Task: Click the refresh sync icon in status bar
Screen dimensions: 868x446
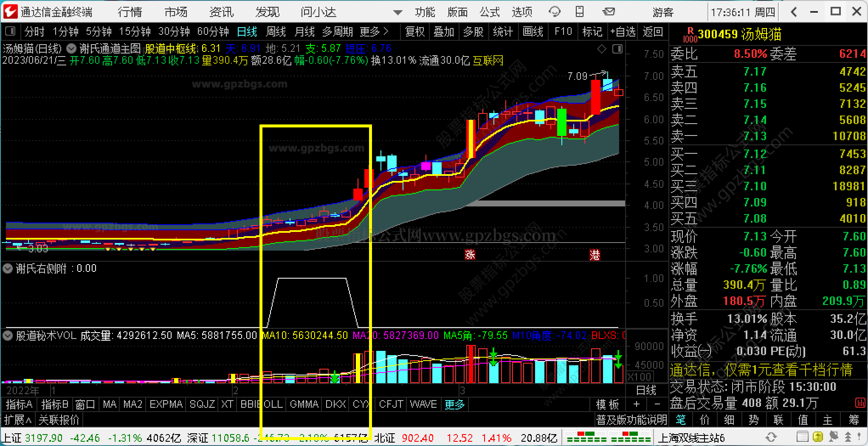Action: click(771, 437)
